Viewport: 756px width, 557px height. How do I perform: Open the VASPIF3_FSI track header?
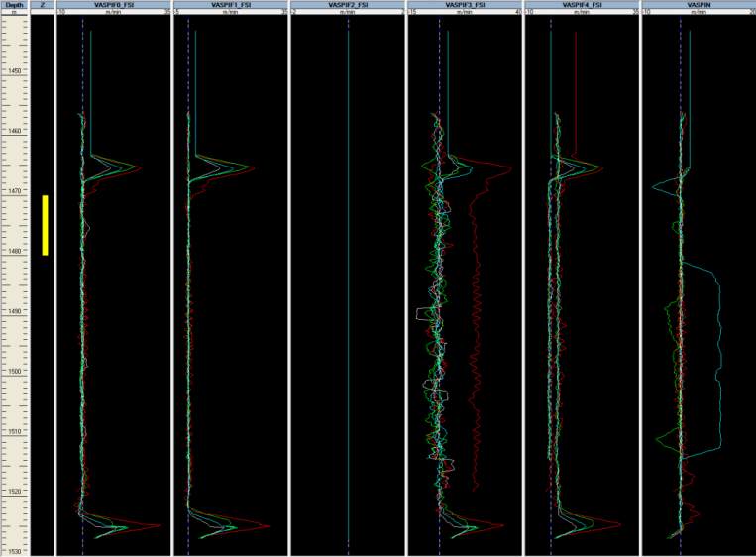(465, 5)
